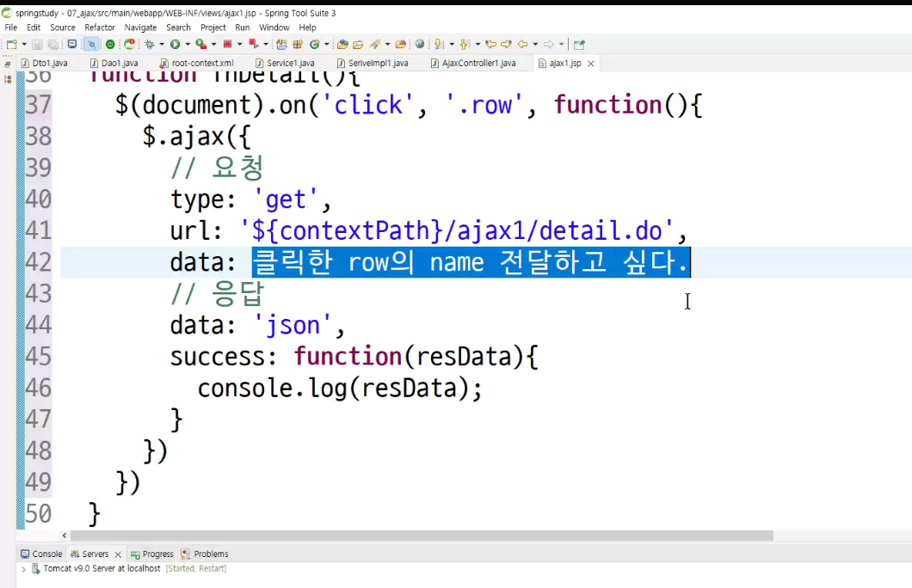Image resolution: width=912 pixels, height=588 pixels.
Task: Open the Project menu
Action: (213, 28)
